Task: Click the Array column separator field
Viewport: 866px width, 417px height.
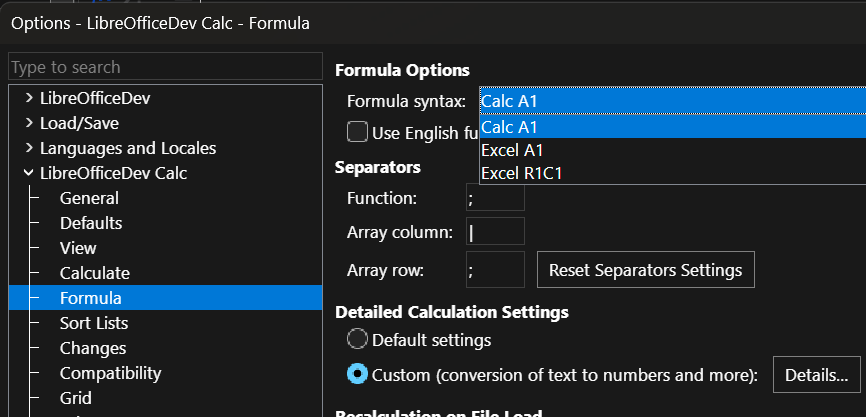Action: coord(495,231)
